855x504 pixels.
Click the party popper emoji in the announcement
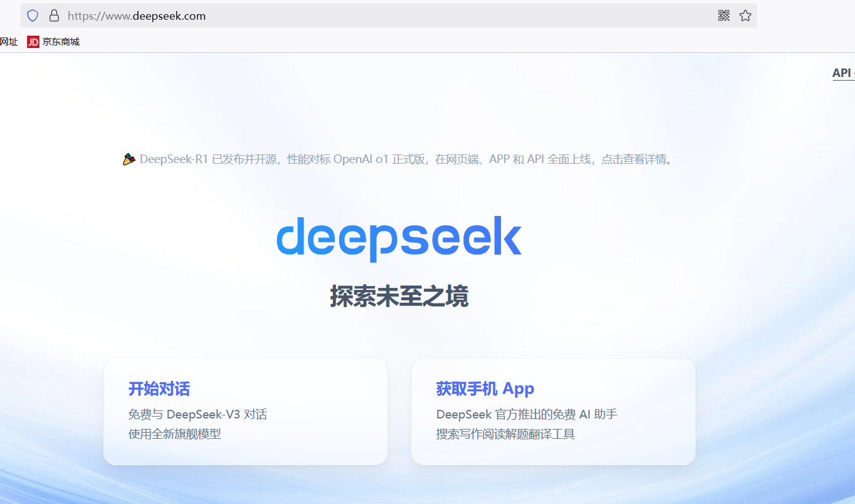coord(129,159)
